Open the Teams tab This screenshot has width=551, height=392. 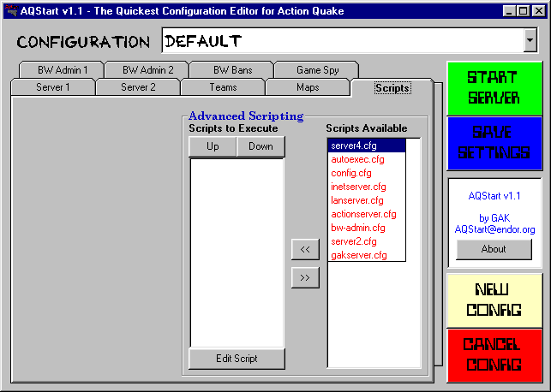223,87
